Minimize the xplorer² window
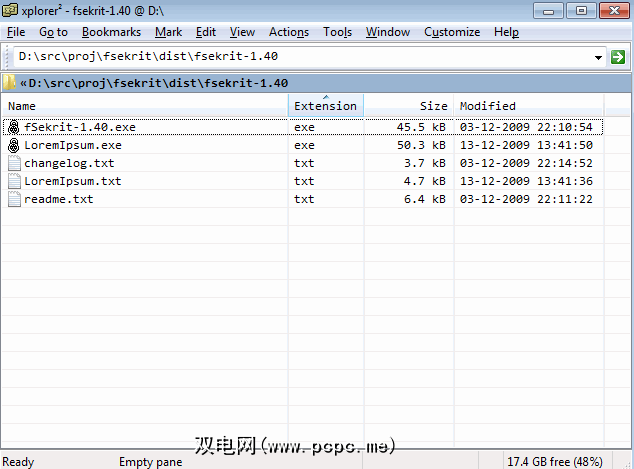634x469 pixels. click(548, 11)
